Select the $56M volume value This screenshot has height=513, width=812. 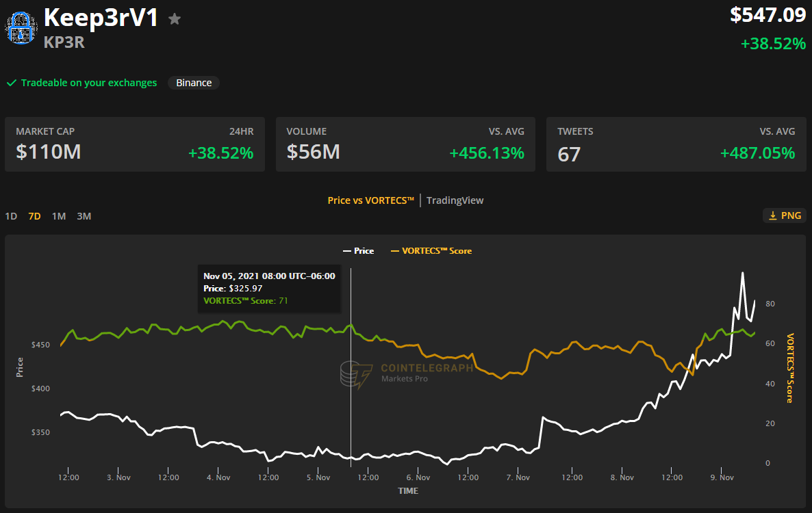point(314,152)
